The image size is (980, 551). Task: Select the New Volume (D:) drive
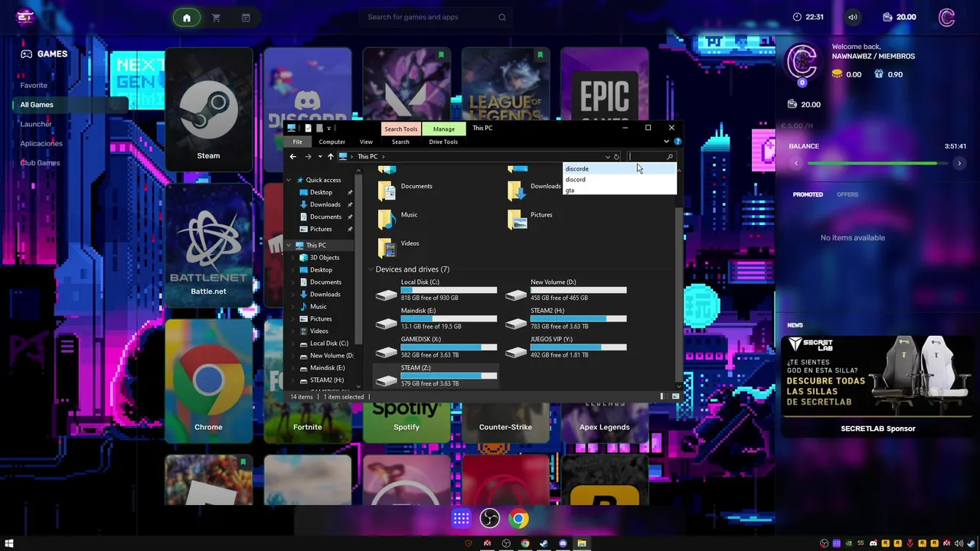[567, 290]
